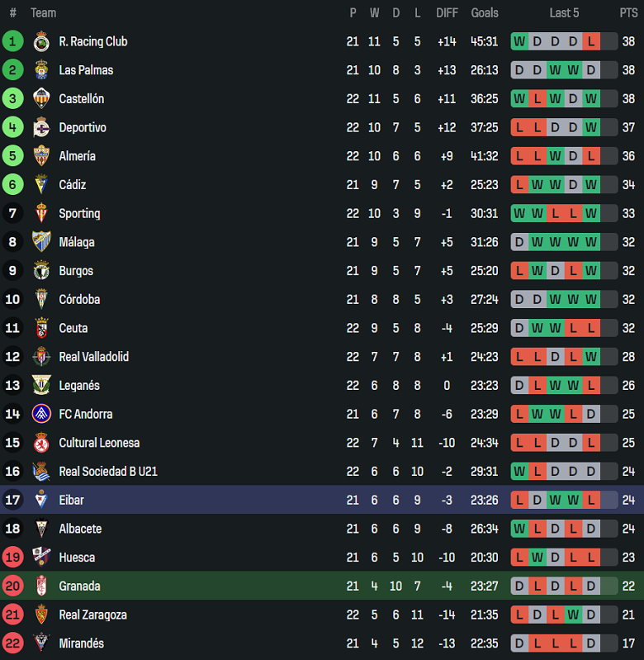Click Almería's most recent loss badge

591,156
